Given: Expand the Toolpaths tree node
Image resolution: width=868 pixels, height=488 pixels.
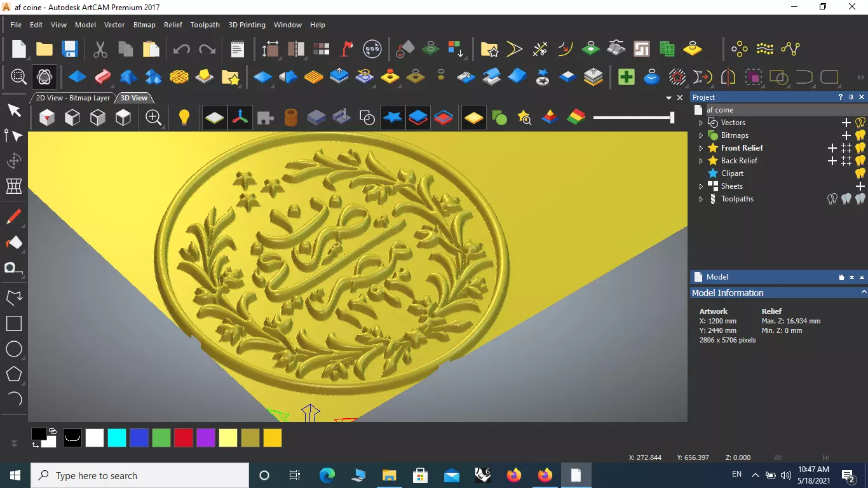Looking at the screenshot, I should [701, 199].
